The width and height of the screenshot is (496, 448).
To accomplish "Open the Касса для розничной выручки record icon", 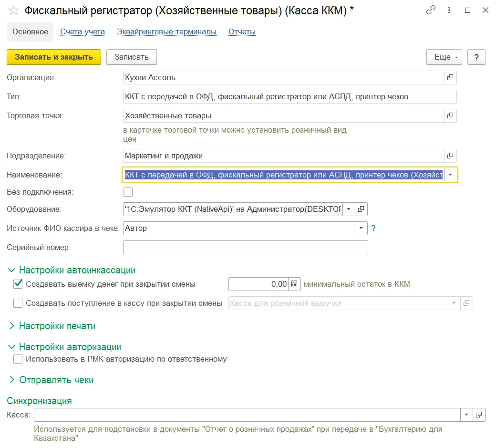I will click(466, 303).
